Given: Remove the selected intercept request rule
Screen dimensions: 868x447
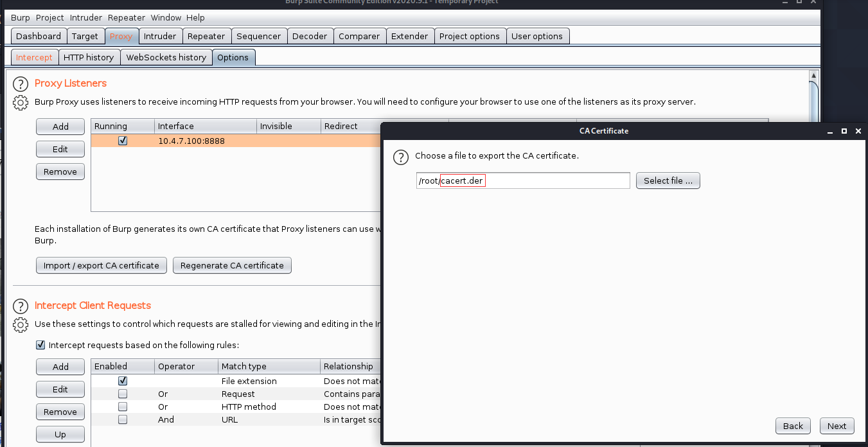Looking at the screenshot, I should [60, 412].
